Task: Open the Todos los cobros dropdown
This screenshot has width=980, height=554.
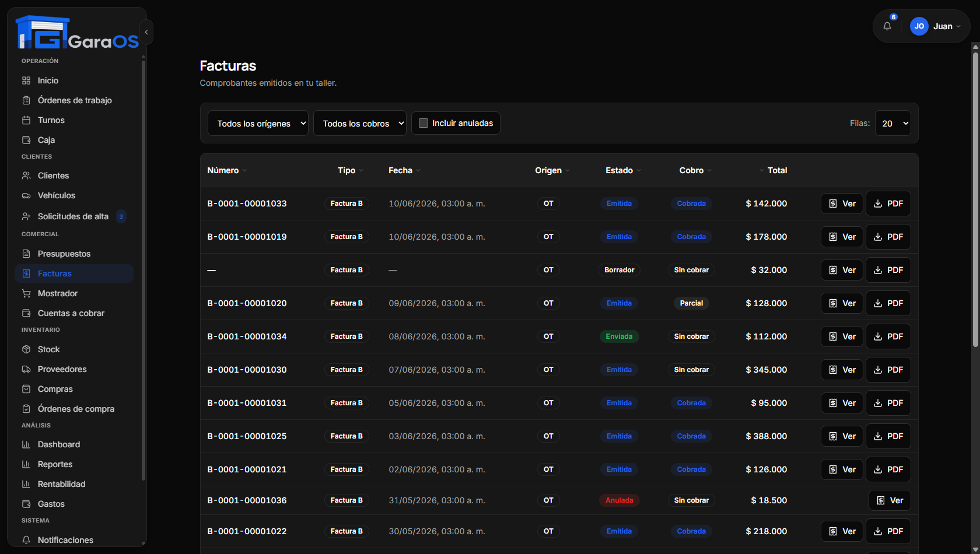Action: pos(360,123)
